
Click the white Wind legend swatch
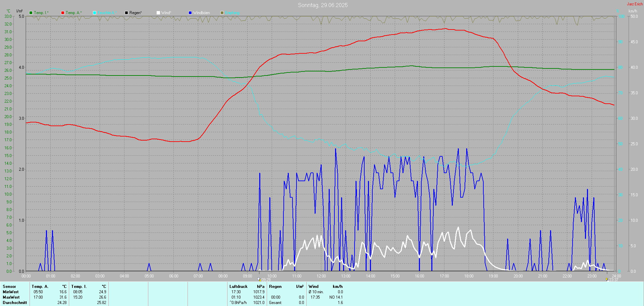tap(158, 13)
